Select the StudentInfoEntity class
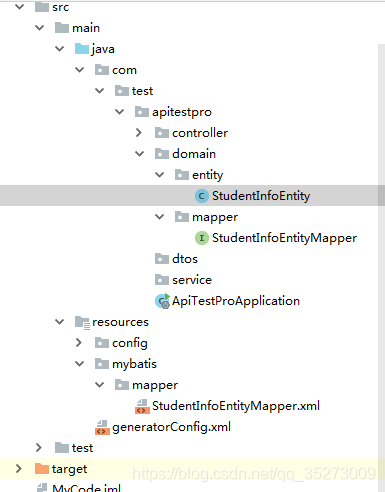The width and height of the screenshot is (385, 492). pos(261,196)
